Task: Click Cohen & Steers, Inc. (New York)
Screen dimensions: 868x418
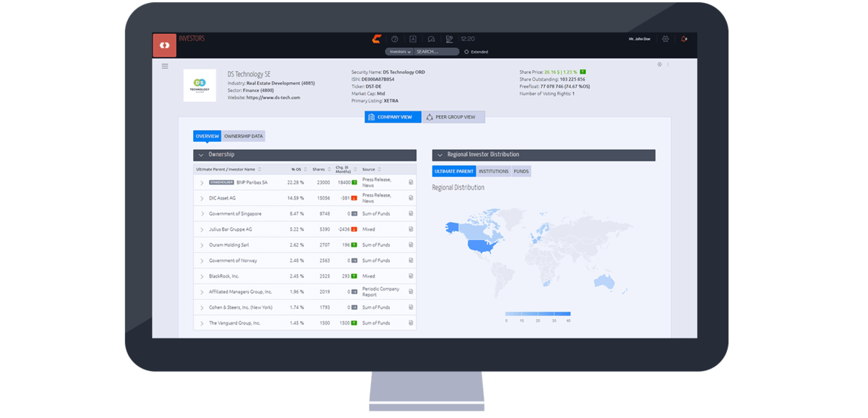Action: [241, 307]
